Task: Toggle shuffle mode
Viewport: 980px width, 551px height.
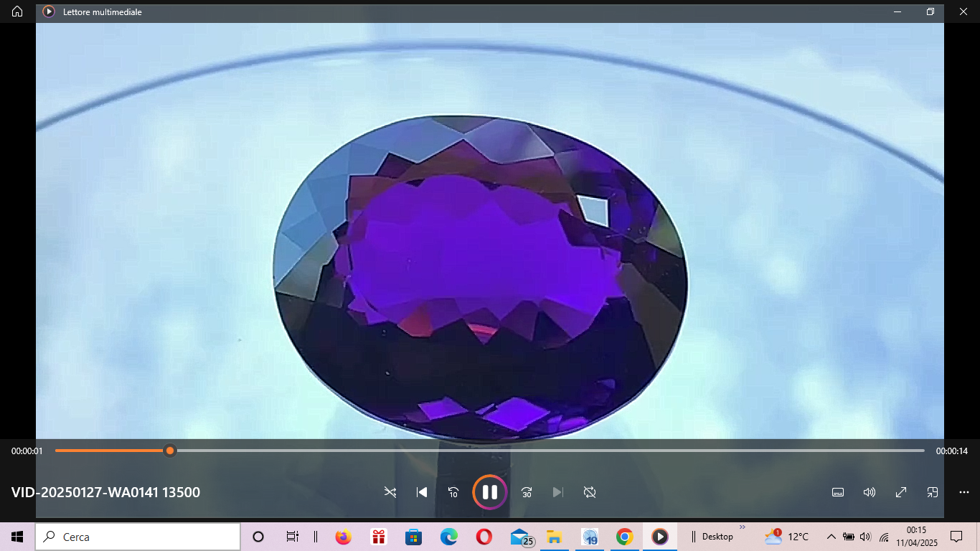Action: pyautogui.click(x=390, y=492)
